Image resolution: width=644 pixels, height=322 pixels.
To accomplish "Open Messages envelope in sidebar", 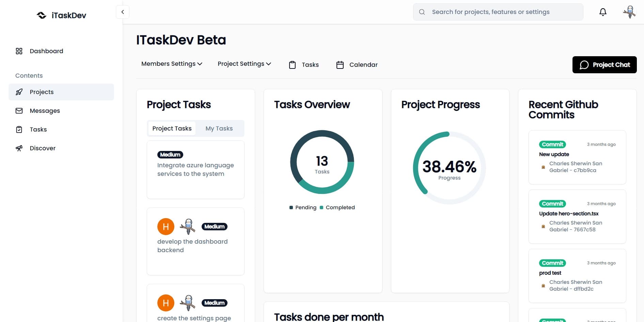I will pyautogui.click(x=19, y=111).
